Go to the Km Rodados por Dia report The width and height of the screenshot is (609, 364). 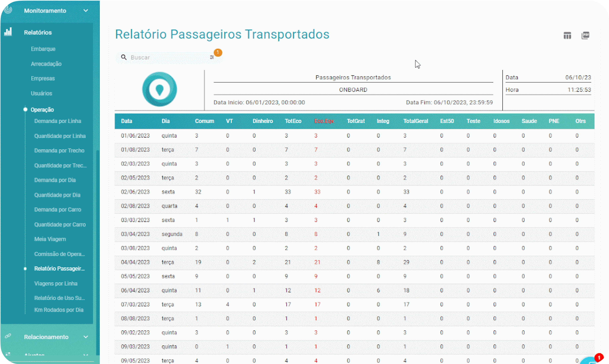[59, 310]
